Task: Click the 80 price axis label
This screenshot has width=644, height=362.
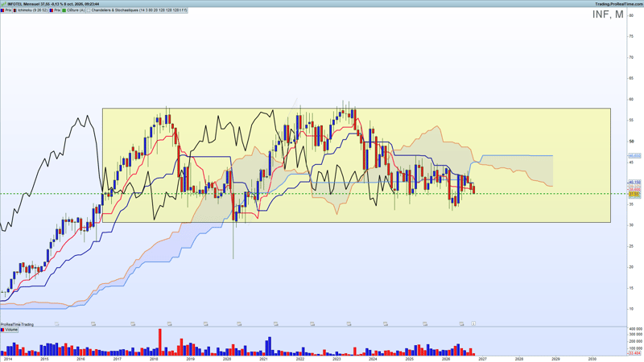Action: point(631,15)
